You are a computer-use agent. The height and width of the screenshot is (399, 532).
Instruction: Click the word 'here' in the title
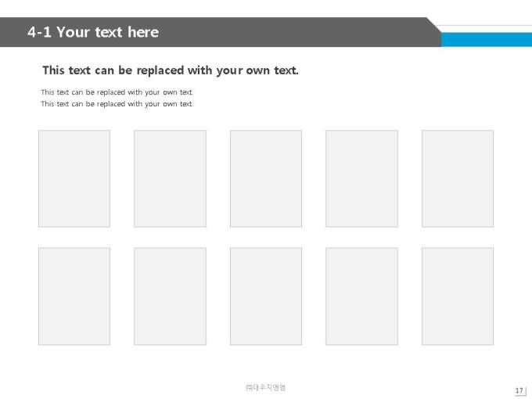(x=143, y=32)
